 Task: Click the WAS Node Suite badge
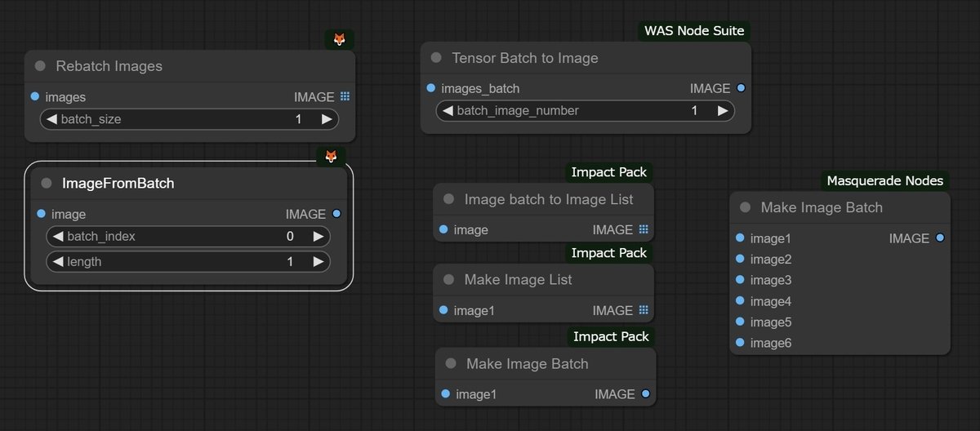(x=695, y=31)
